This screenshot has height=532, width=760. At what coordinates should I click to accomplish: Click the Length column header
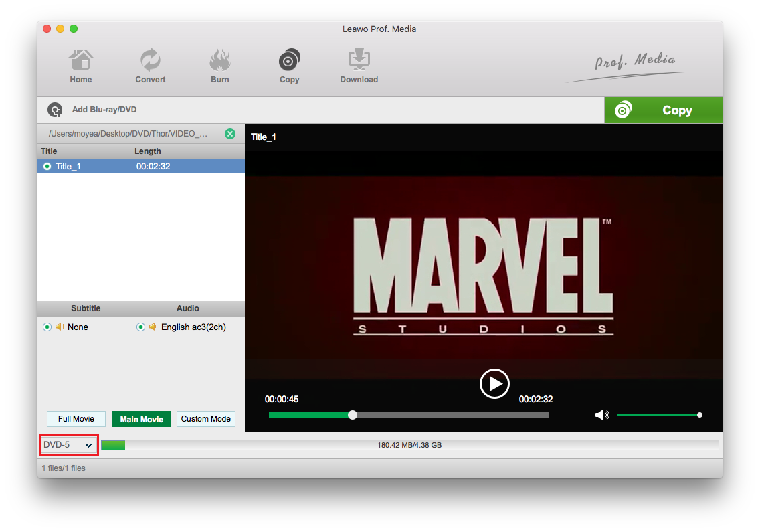147,151
